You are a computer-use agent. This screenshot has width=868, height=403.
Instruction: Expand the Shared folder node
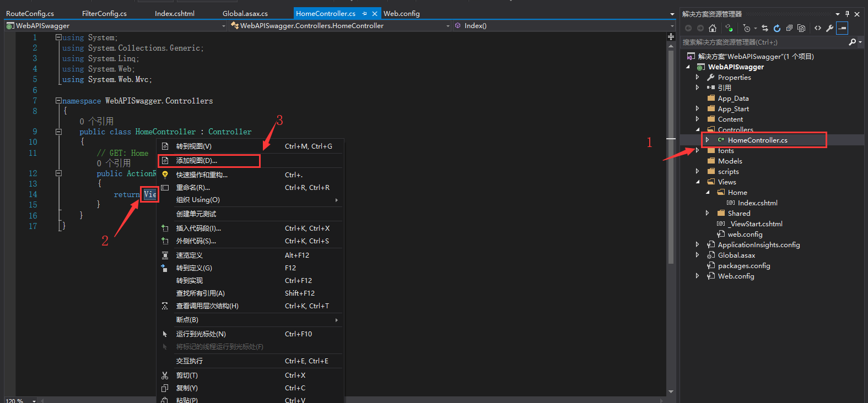click(708, 213)
